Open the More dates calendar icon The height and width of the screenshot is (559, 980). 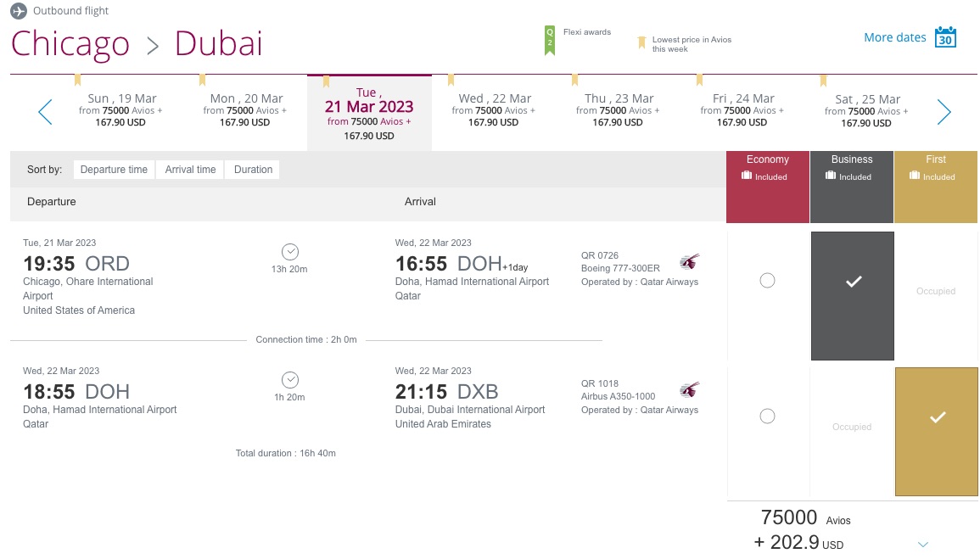944,37
